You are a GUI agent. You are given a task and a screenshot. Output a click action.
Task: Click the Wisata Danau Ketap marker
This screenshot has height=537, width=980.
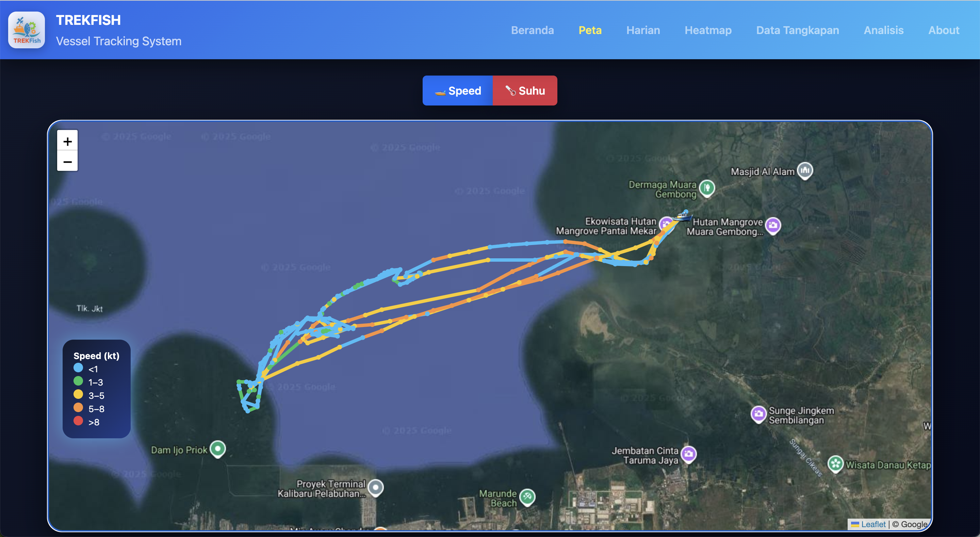pyautogui.click(x=835, y=463)
